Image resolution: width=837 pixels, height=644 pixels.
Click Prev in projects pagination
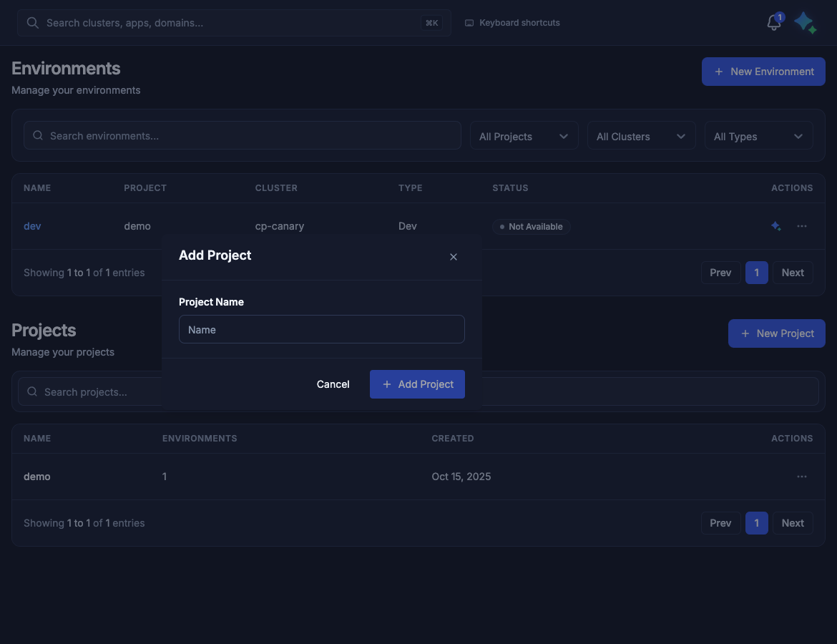pyautogui.click(x=720, y=523)
